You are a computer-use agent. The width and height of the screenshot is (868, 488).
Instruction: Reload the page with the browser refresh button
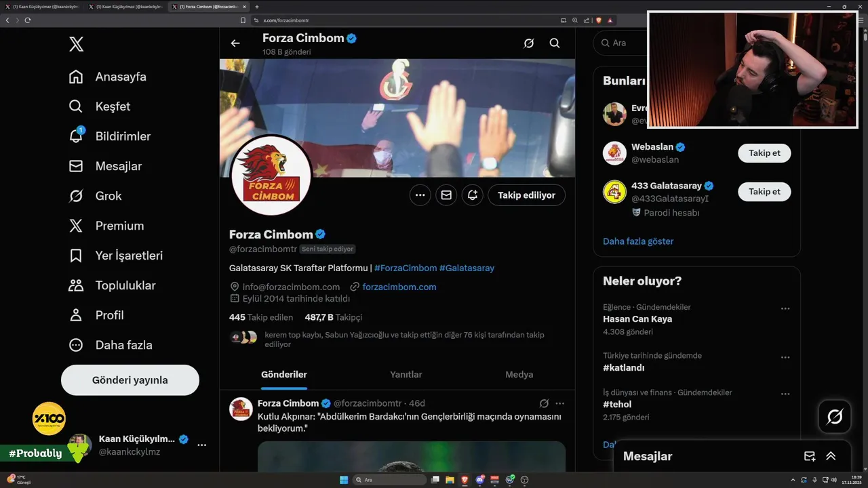28,20
